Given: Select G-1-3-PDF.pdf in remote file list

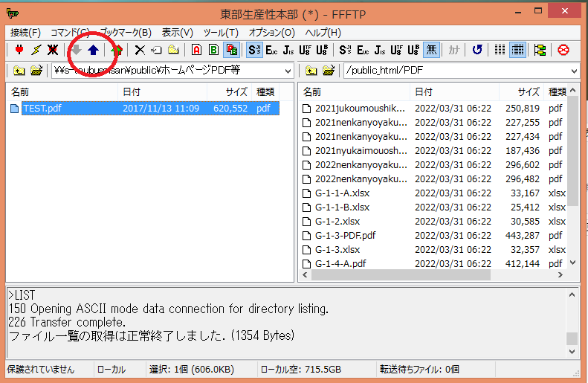Looking at the screenshot, I should (x=345, y=235).
